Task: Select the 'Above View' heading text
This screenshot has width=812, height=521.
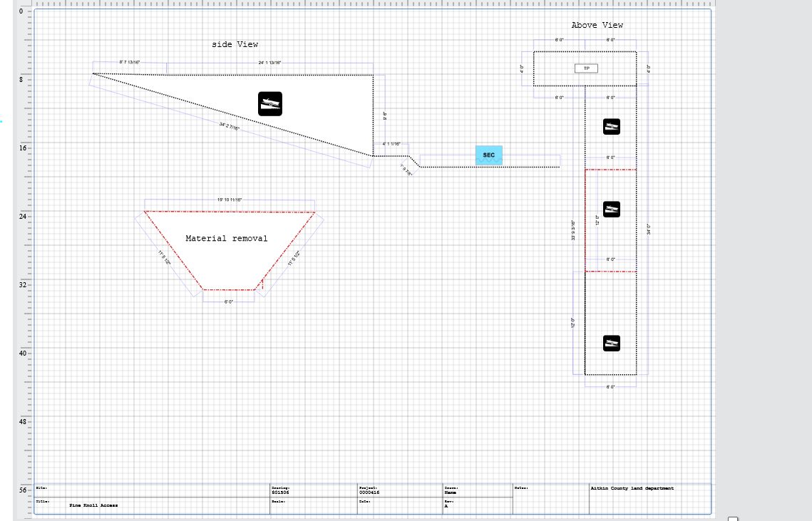Action: pos(597,26)
